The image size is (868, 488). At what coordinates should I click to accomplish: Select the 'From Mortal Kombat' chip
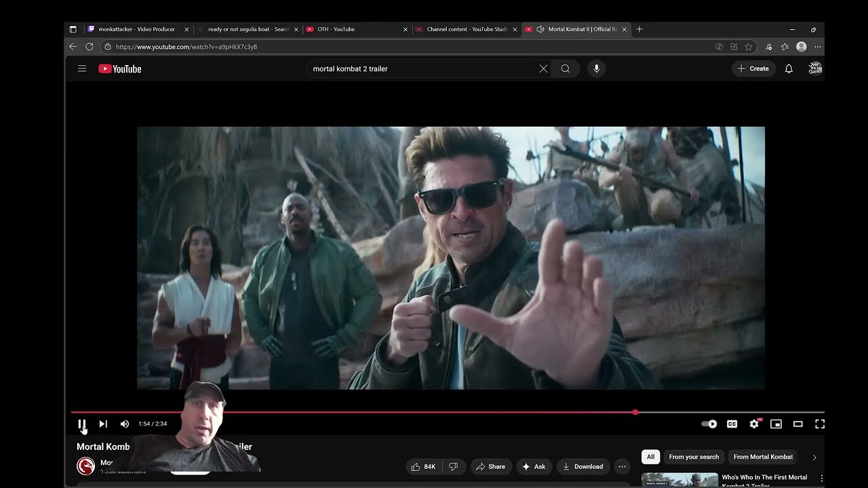click(763, 457)
